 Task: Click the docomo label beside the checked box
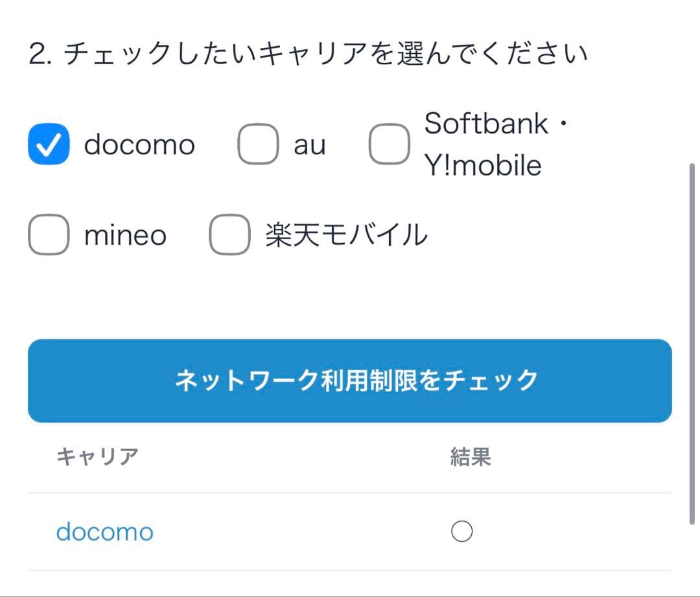click(x=139, y=145)
